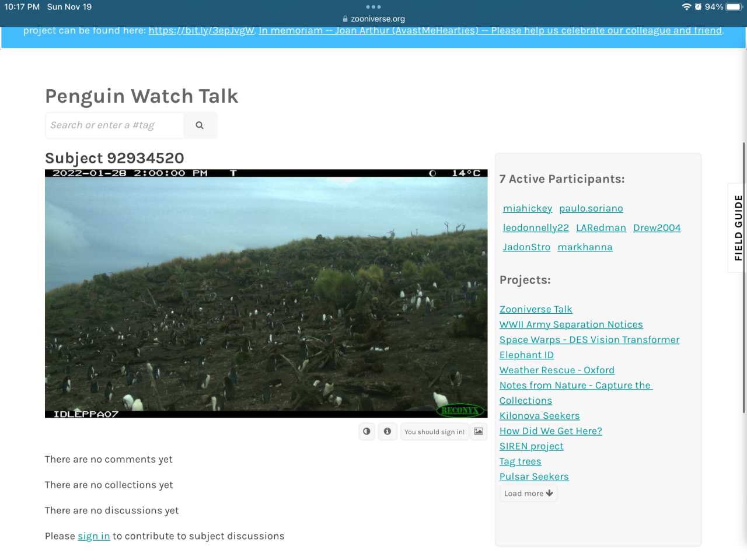The image size is (747, 560).
Task: Follow the sign in link
Action: click(x=94, y=536)
